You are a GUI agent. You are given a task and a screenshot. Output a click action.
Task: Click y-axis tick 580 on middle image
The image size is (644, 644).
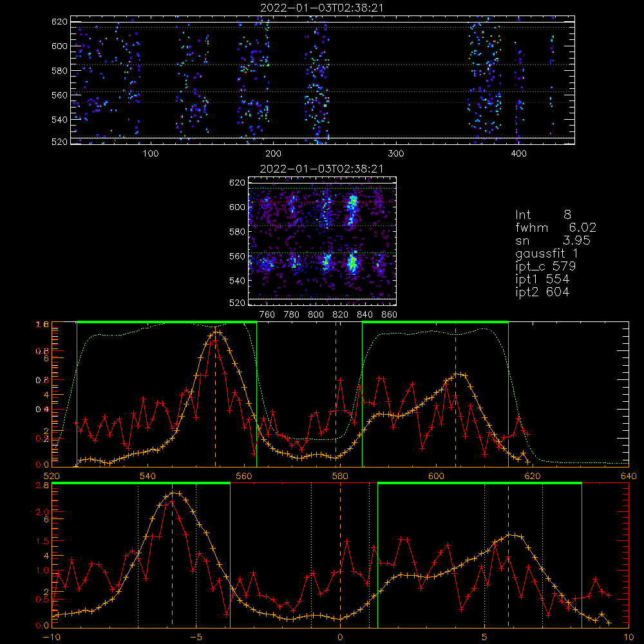click(x=237, y=232)
